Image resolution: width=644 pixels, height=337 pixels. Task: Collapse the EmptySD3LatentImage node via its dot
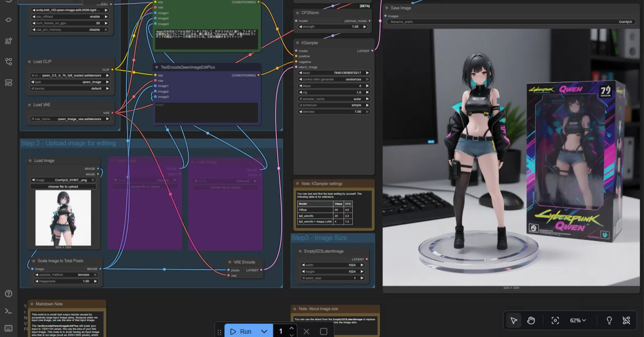(300, 251)
